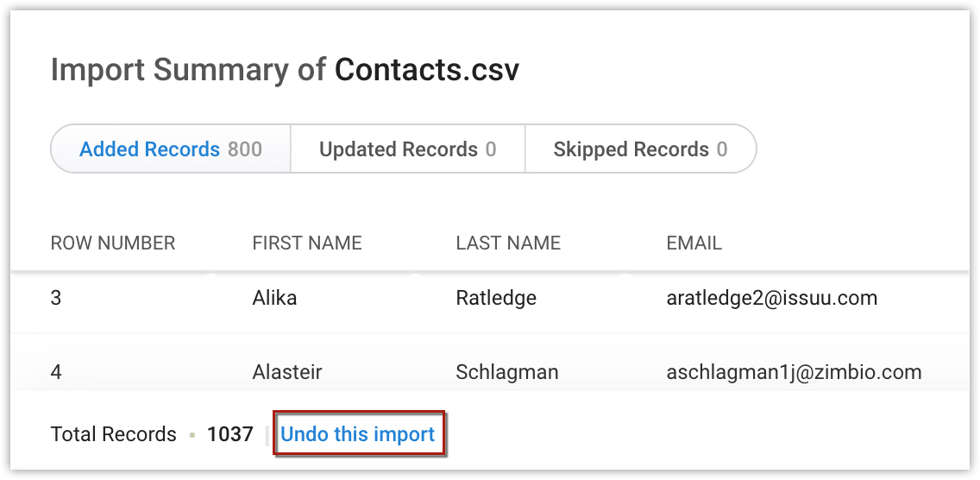Click the 1037 total records count

[230, 434]
